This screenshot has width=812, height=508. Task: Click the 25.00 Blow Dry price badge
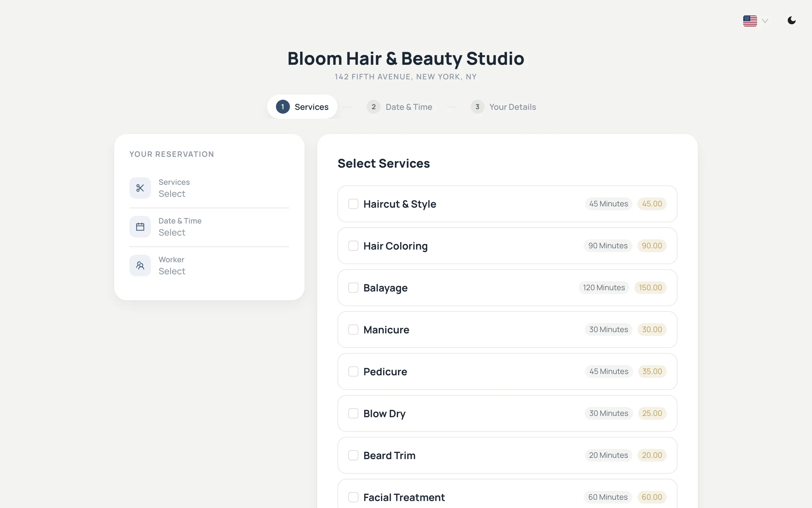pos(652,413)
